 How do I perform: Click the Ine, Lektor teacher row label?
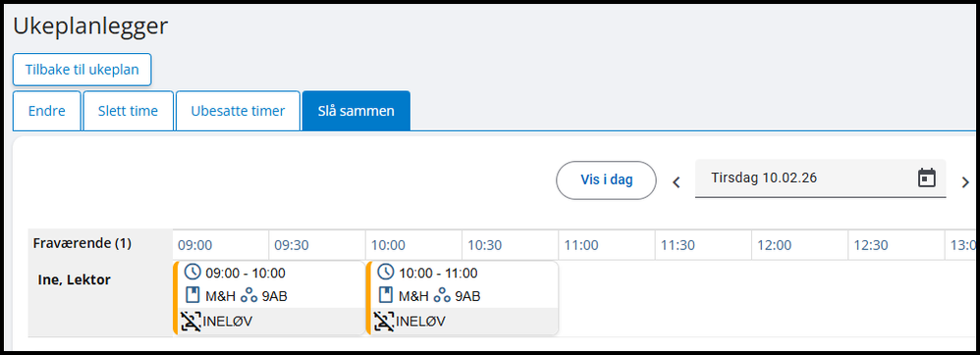coord(75,279)
